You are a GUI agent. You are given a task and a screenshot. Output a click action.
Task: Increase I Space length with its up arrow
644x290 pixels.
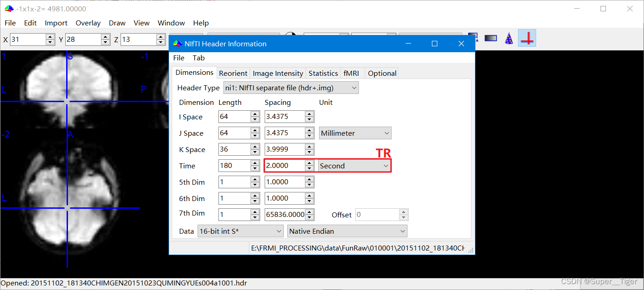[255, 114]
